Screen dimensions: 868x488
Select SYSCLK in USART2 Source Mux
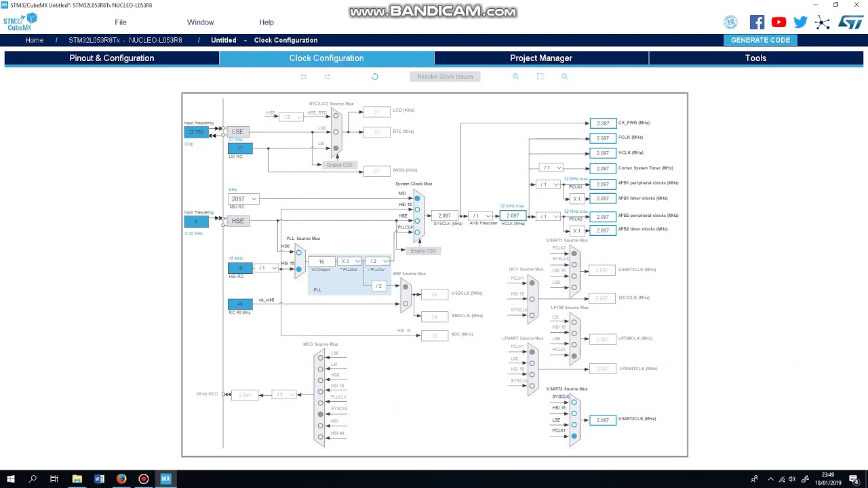click(x=574, y=402)
